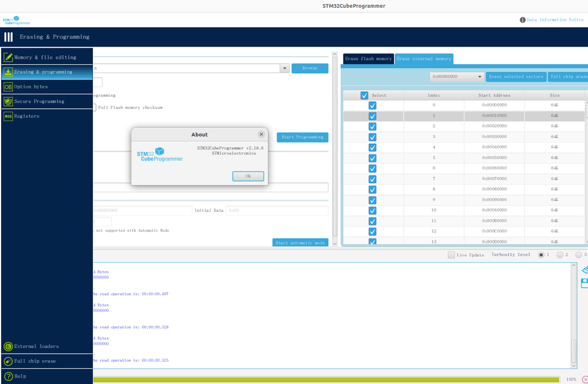
Task: Click Index column header
Action: (434, 95)
